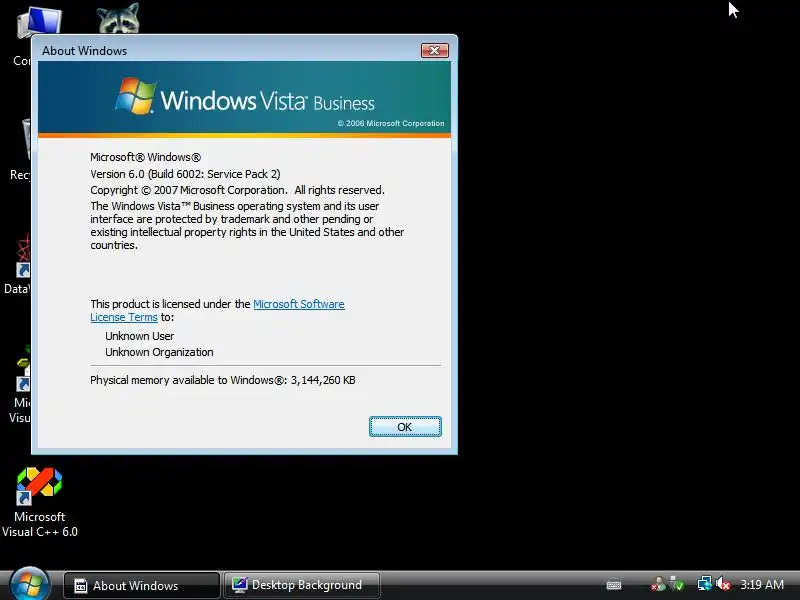The height and width of the screenshot is (600, 800).
Task: Select the raccoon desktop icon
Action: [x=118, y=18]
